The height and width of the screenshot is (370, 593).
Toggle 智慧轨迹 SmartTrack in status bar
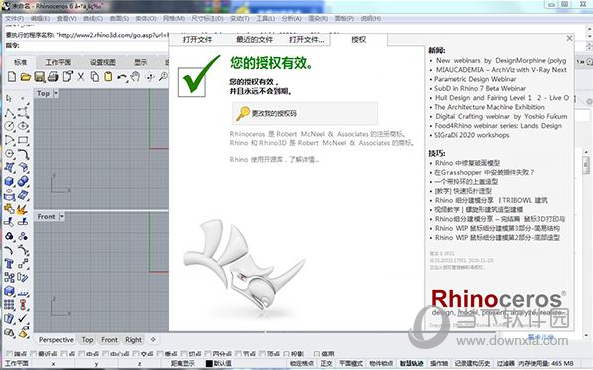pyautogui.click(x=411, y=364)
